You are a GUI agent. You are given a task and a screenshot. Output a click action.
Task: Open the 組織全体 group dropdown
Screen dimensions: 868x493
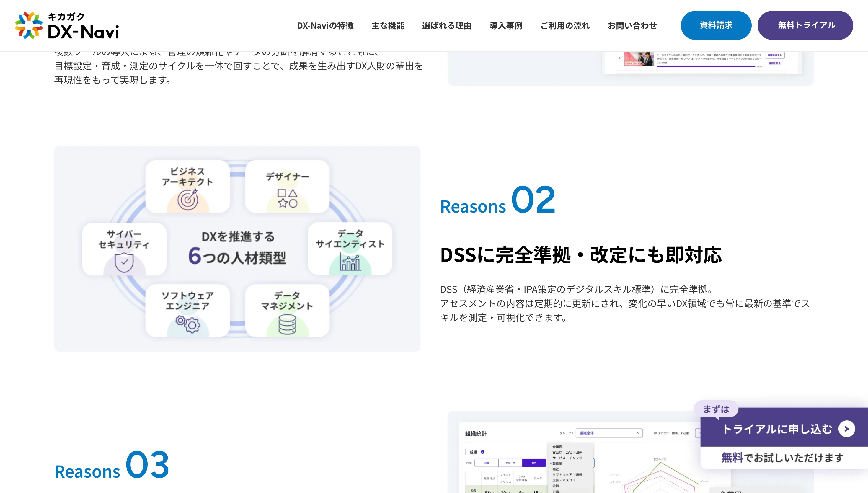pyautogui.click(x=609, y=433)
